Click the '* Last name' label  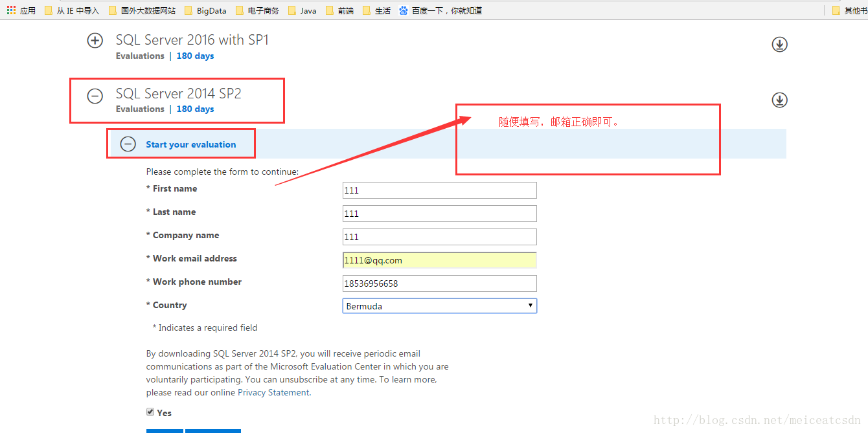coord(171,212)
